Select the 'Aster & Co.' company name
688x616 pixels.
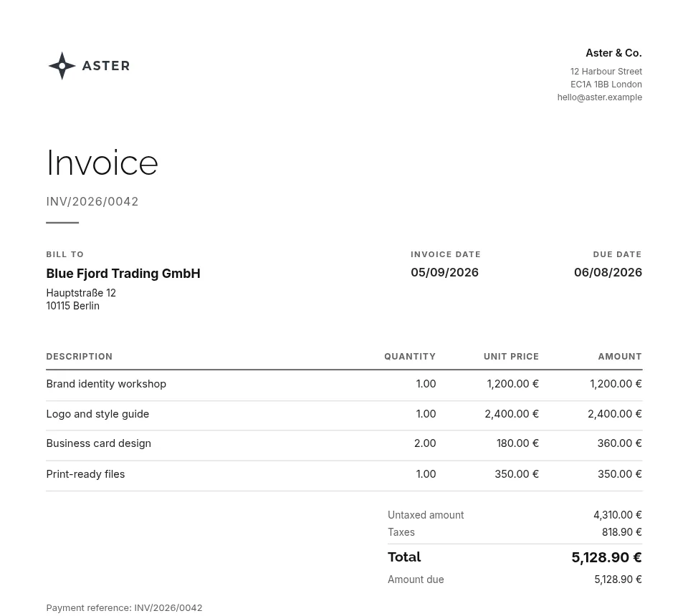coord(613,53)
